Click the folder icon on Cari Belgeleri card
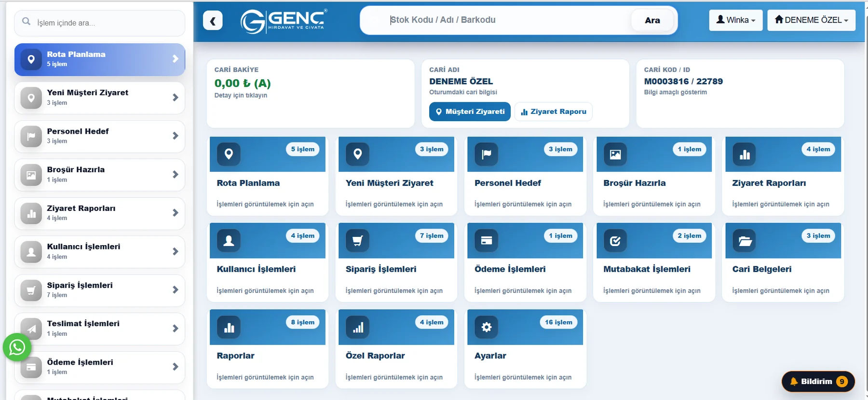Viewport: 868px width, 400px height. click(744, 240)
